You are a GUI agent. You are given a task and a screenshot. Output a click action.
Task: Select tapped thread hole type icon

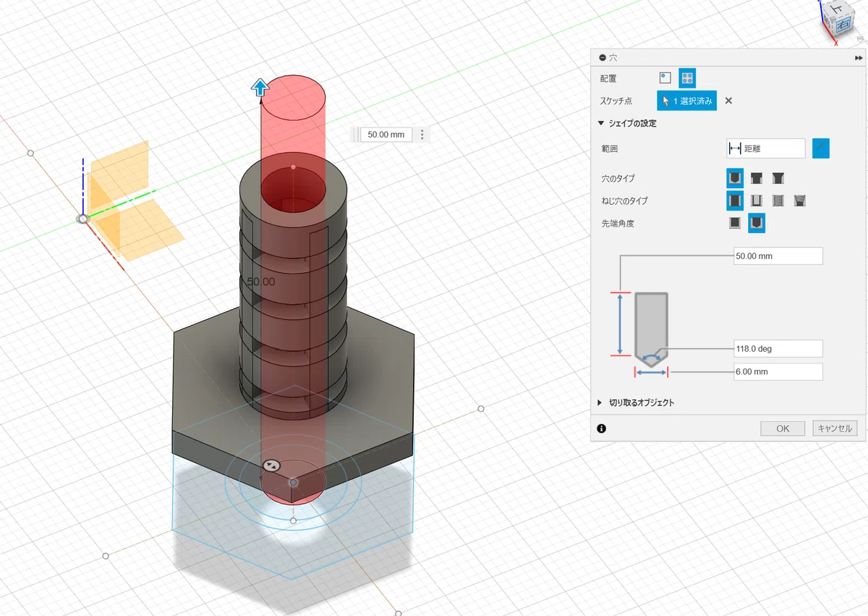pos(778,201)
